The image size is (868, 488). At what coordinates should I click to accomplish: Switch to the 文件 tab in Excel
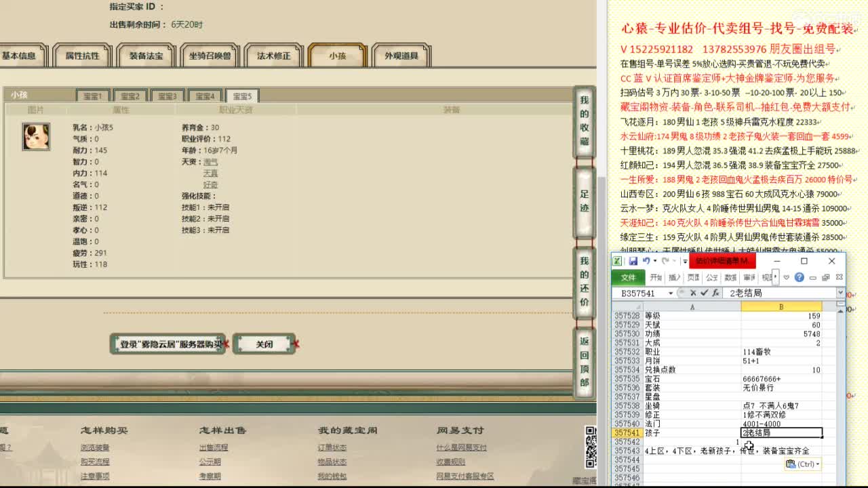(629, 277)
